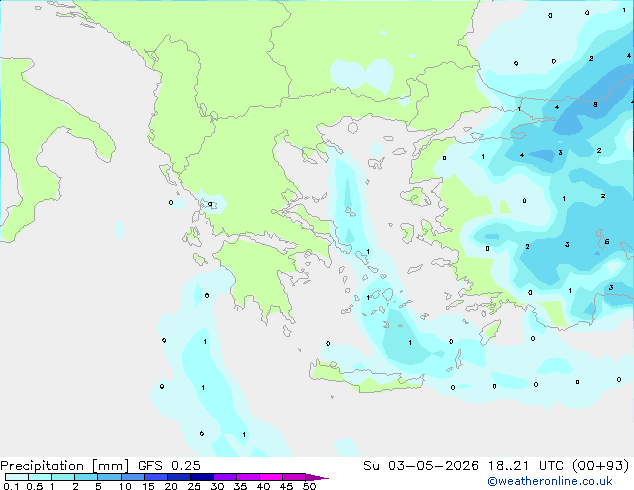Click the 40–45 mm magenta legend swatch

(271, 477)
